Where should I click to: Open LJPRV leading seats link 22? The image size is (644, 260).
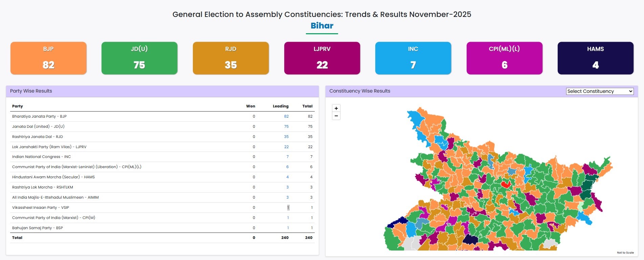tap(286, 147)
